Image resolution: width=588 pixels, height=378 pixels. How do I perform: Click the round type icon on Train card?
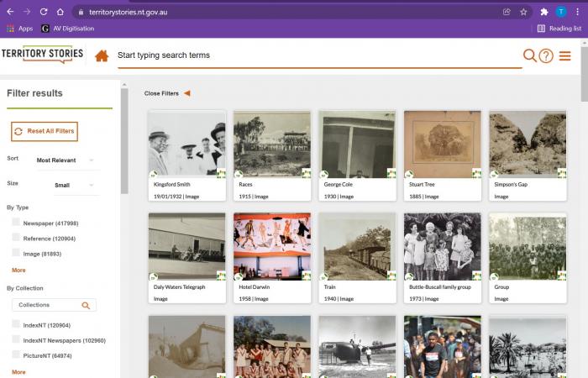click(323, 276)
